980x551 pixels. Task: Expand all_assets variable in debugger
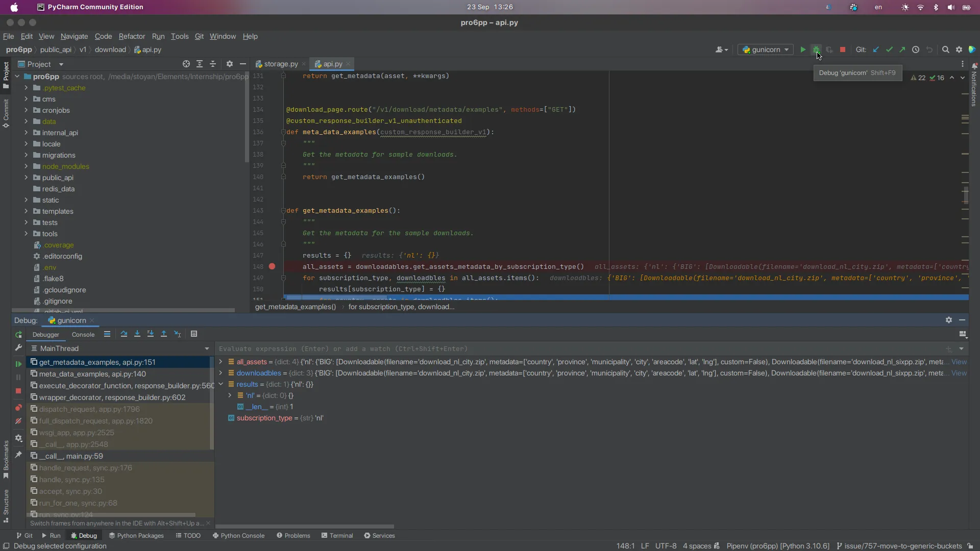point(220,362)
